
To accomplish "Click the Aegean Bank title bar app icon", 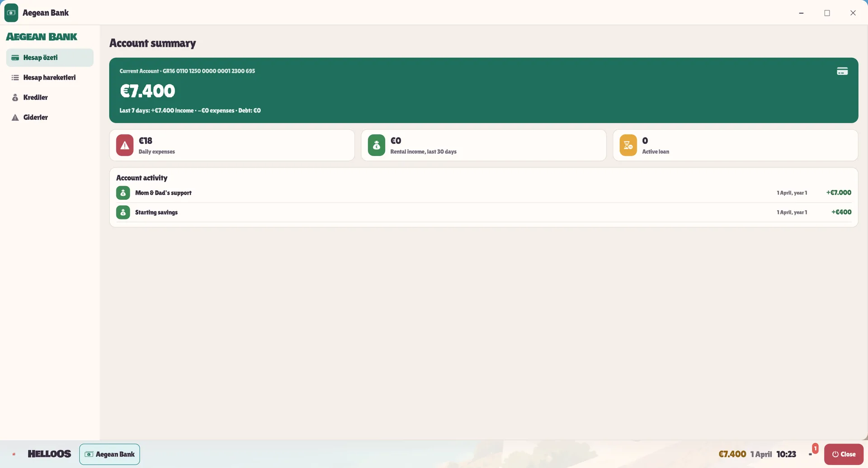I will [11, 13].
